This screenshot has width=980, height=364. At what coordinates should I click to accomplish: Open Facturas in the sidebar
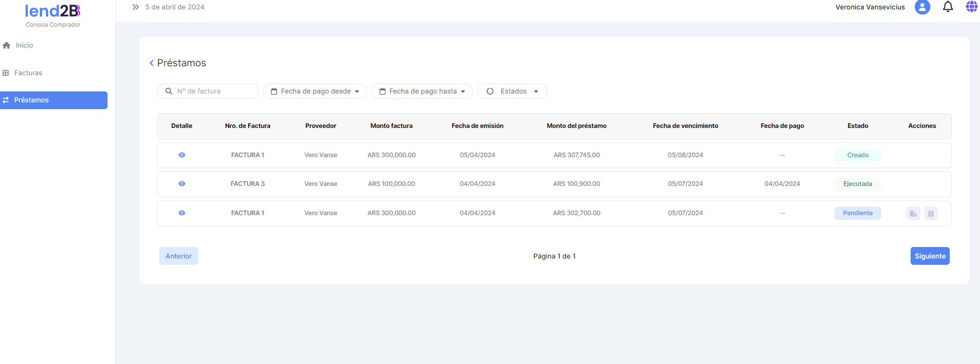(x=28, y=73)
